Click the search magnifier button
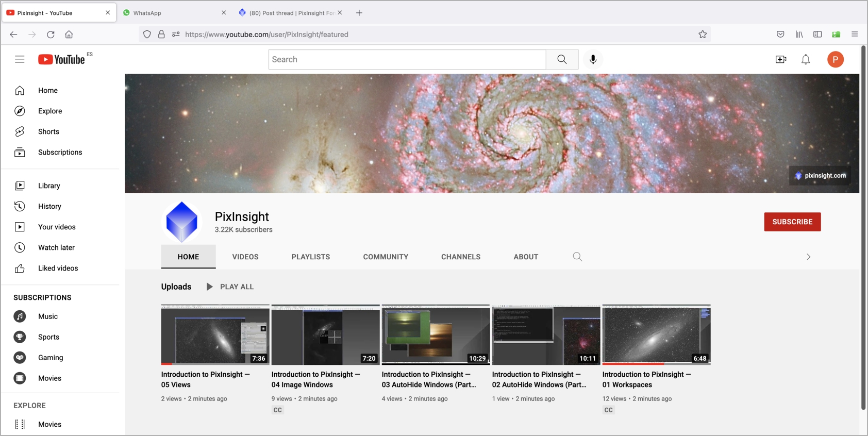Screen dimensions: 868x436 pos(562,59)
